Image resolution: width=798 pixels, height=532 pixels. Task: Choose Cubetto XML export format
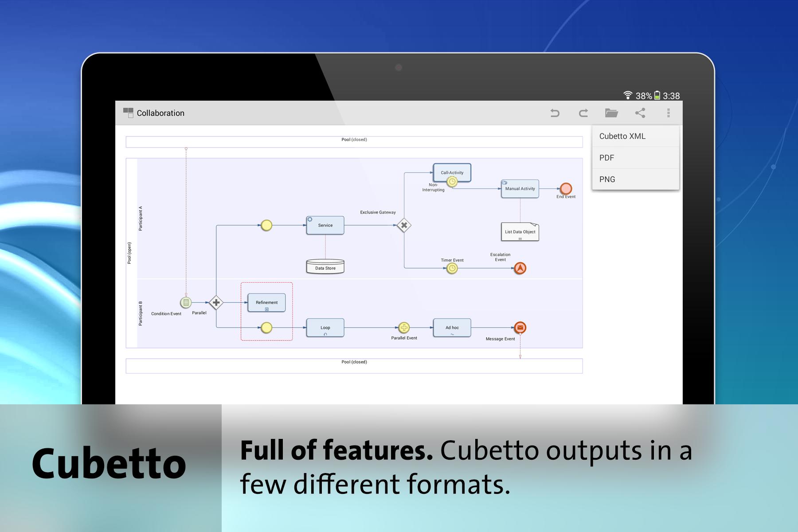(636, 136)
